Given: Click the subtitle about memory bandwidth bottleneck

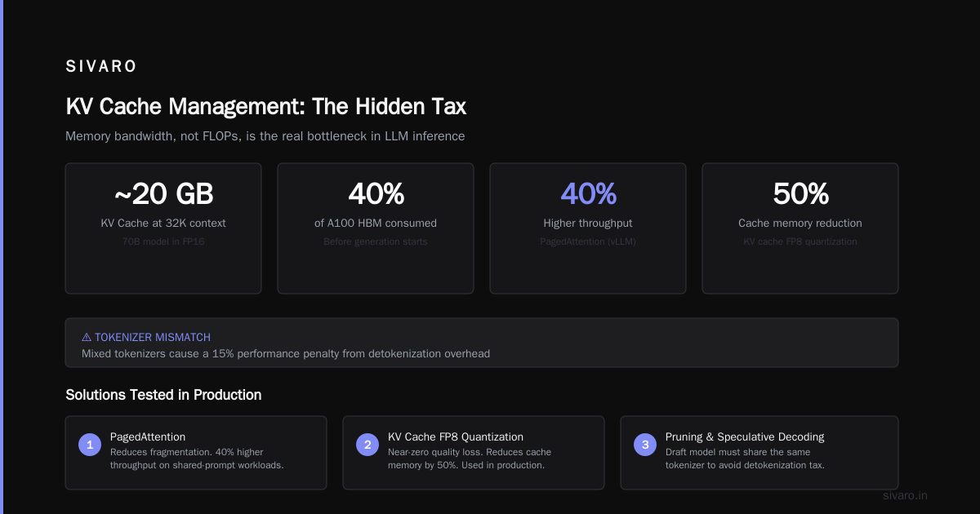Looking at the screenshot, I should (x=265, y=136).
